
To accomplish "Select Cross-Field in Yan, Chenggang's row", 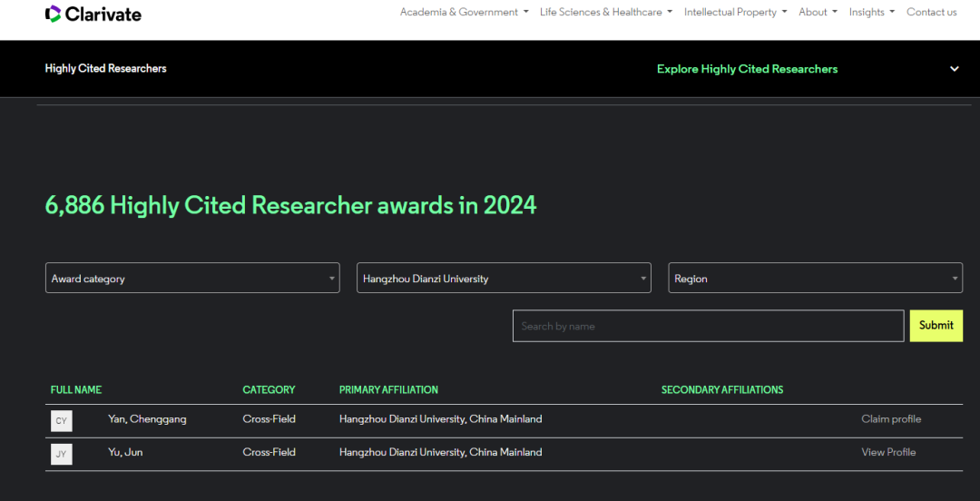I will coord(269,419).
